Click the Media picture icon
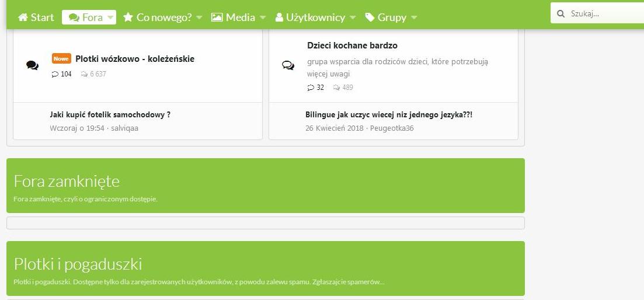The image size is (644, 300). tap(217, 18)
